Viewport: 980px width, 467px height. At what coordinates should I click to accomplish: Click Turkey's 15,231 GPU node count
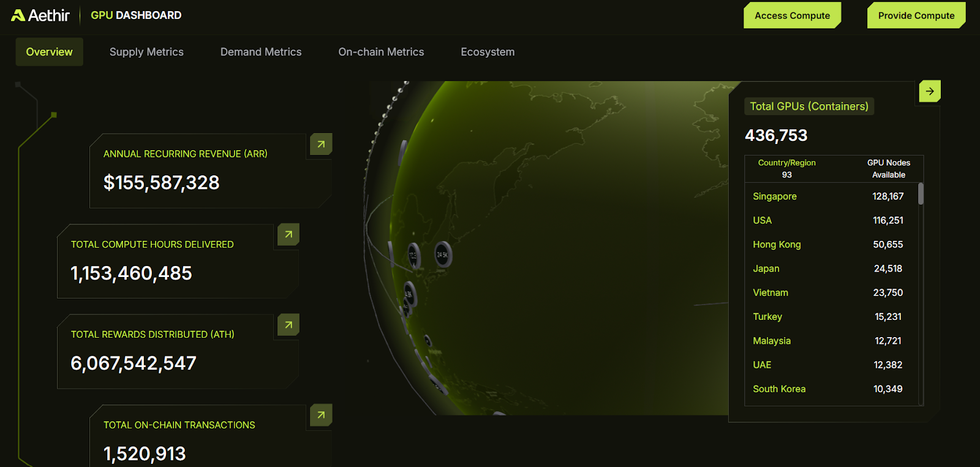coord(888,317)
